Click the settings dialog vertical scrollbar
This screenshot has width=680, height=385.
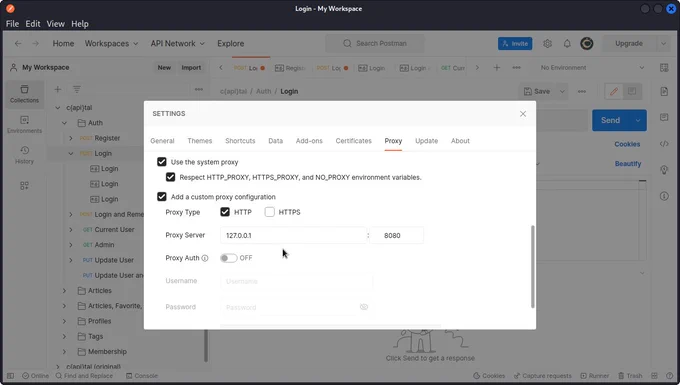(533, 267)
